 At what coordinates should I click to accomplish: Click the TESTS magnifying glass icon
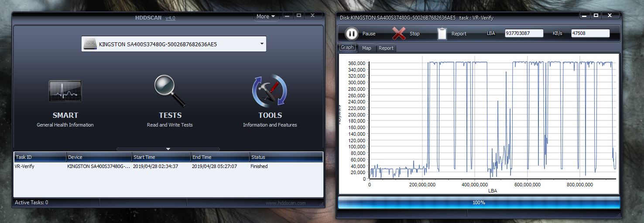170,91
